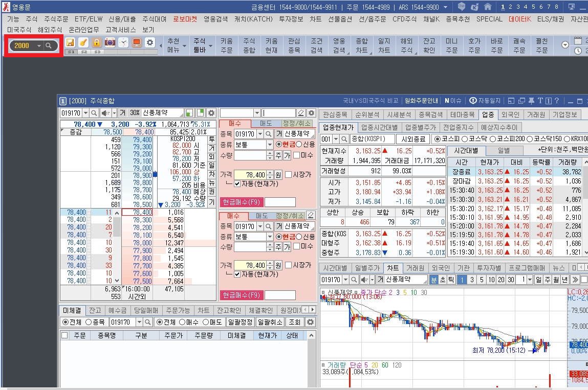Screen dimensions: 588x390
Task: Click 조회 button in 미체결 panel
Action: tap(295, 322)
